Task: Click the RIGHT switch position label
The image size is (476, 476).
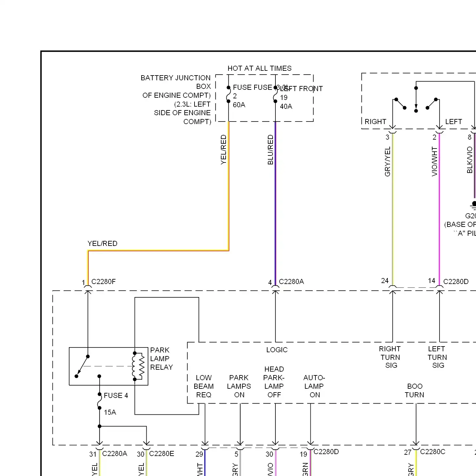Action: click(375, 122)
